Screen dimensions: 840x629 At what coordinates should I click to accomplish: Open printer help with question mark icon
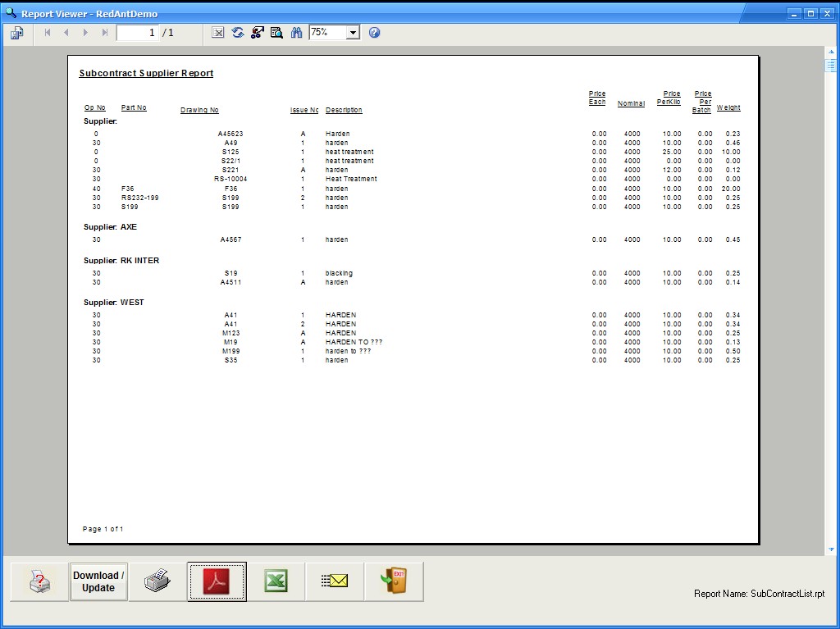(x=39, y=581)
